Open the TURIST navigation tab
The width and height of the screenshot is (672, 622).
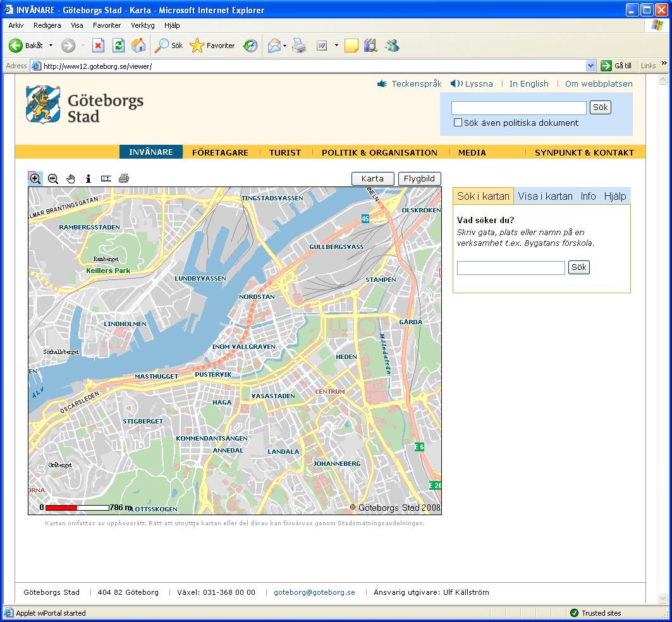pyautogui.click(x=285, y=152)
